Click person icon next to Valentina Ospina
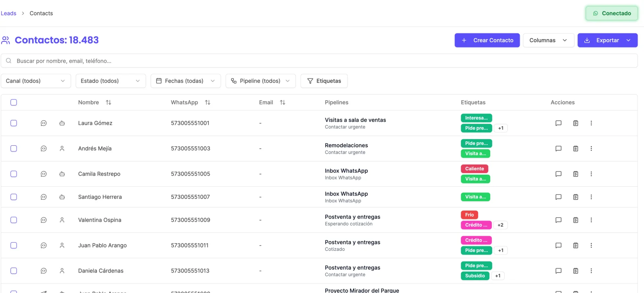Viewport: 644px width, 293px height. [x=62, y=220]
